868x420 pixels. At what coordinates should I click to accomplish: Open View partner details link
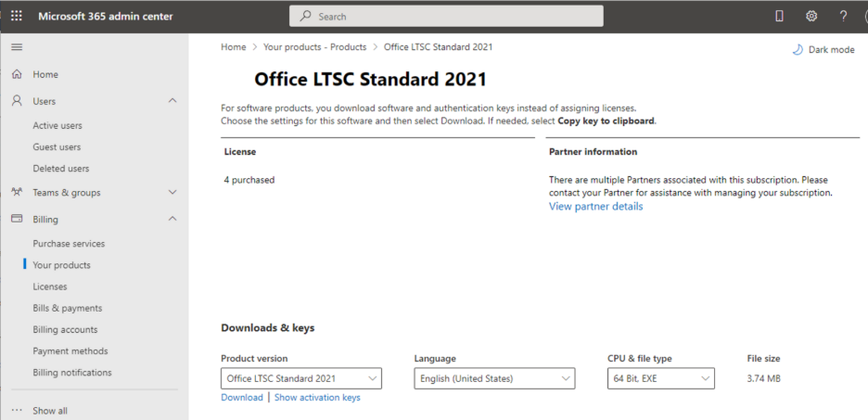[x=595, y=207]
